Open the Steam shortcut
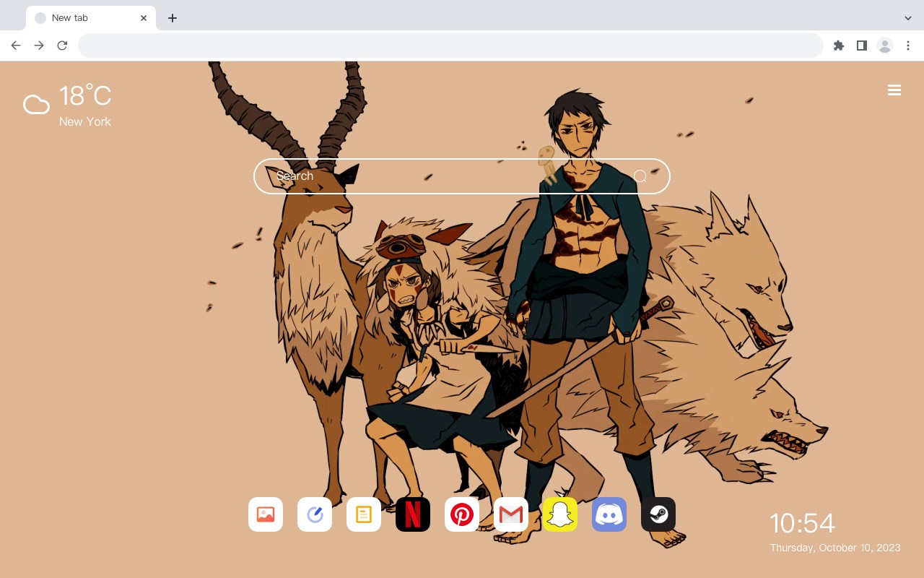The width and height of the screenshot is (924, 578). click(658, 514)
